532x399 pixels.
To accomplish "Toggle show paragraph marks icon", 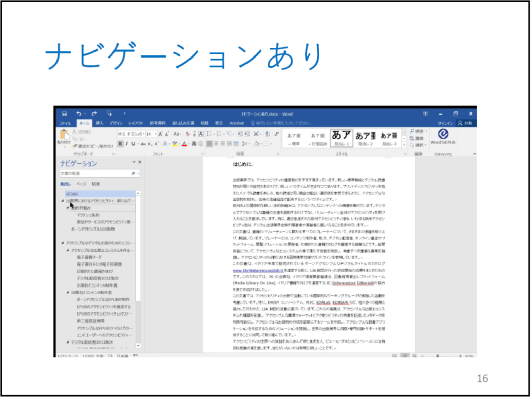I will [276, 134].
